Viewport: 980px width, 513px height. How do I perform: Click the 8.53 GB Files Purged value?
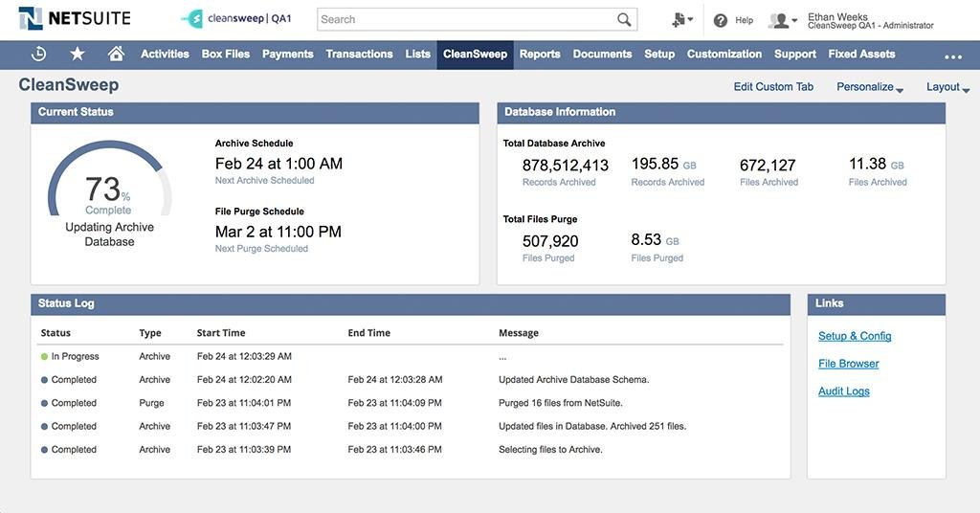click(x=655, y=240)
